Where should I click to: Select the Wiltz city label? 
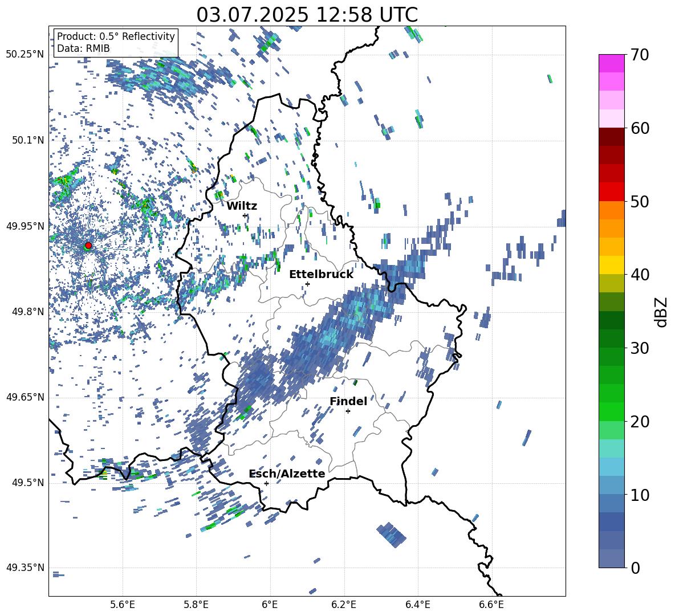click(x=242, y=206)
